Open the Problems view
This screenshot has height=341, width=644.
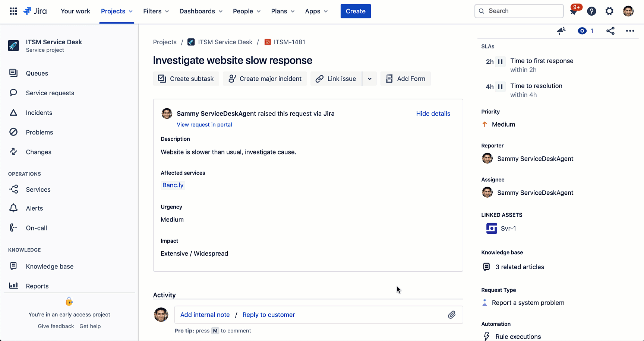pyautogui.click(x=40, y=132)
